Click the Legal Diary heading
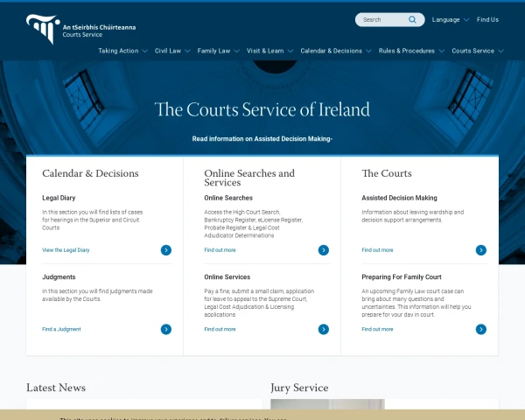 click(x=59, y=198)
